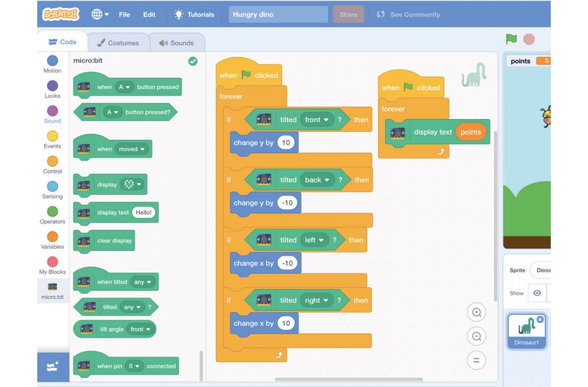Zoom out of the code workspace

pos(476,337)
